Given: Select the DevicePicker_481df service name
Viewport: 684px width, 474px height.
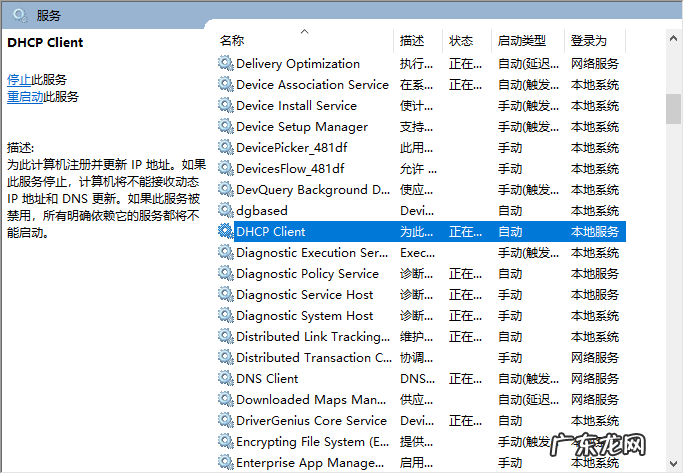Looking at the screenshot, I should [x=291, y=147].
